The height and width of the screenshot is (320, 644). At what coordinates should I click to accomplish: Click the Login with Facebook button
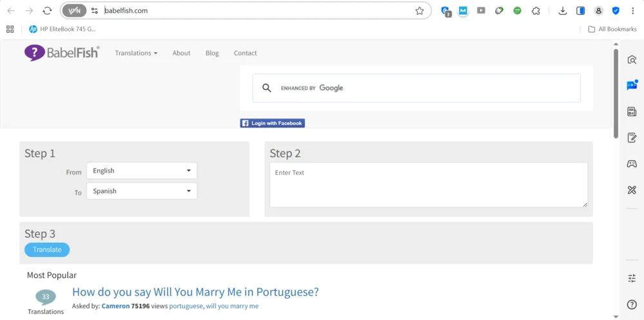tap(273, 123)
